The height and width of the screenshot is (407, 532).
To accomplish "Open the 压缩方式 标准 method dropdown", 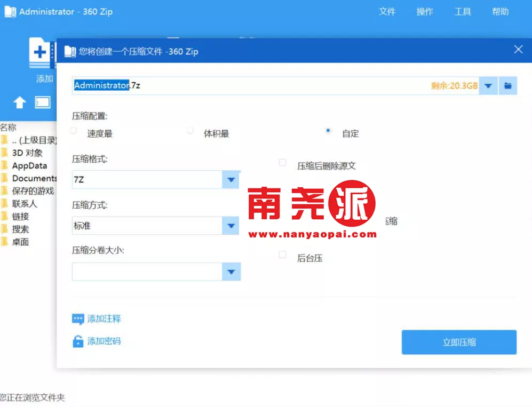I will (231, 226).
